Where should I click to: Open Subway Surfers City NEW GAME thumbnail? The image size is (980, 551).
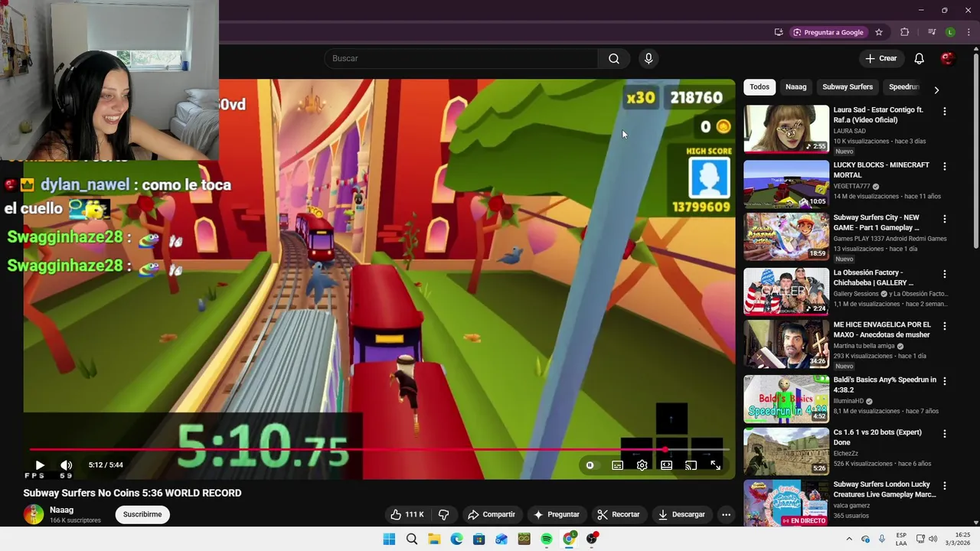tap(786, 236)
